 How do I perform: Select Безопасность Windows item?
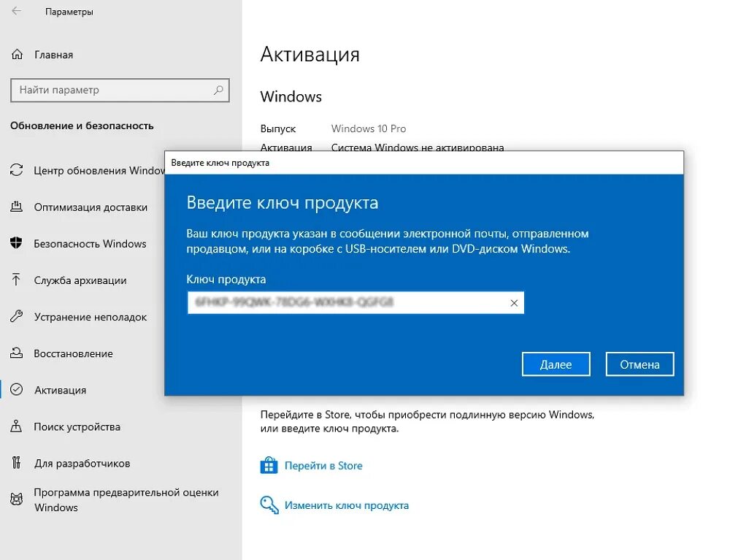pyautogui.click(x=90, y=244)
